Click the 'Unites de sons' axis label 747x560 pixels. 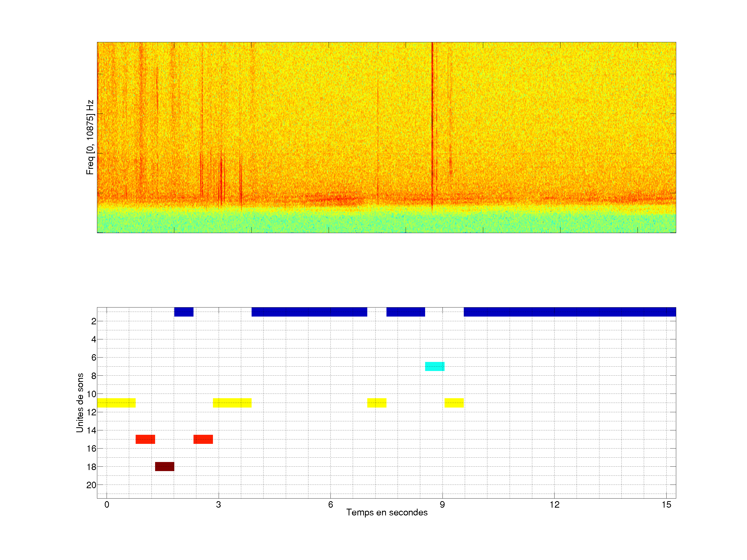pyautogui.click(x=80, y=403)
